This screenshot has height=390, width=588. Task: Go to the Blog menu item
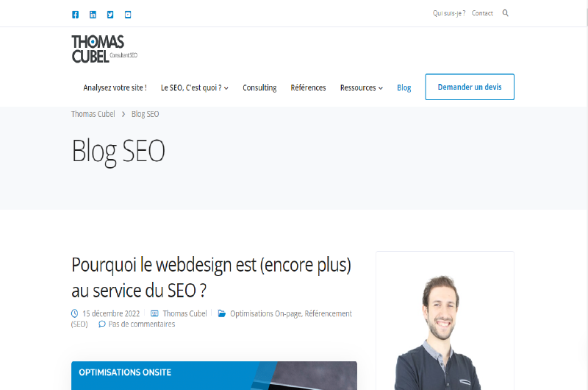pyautogui.click(x=404, y=88)
